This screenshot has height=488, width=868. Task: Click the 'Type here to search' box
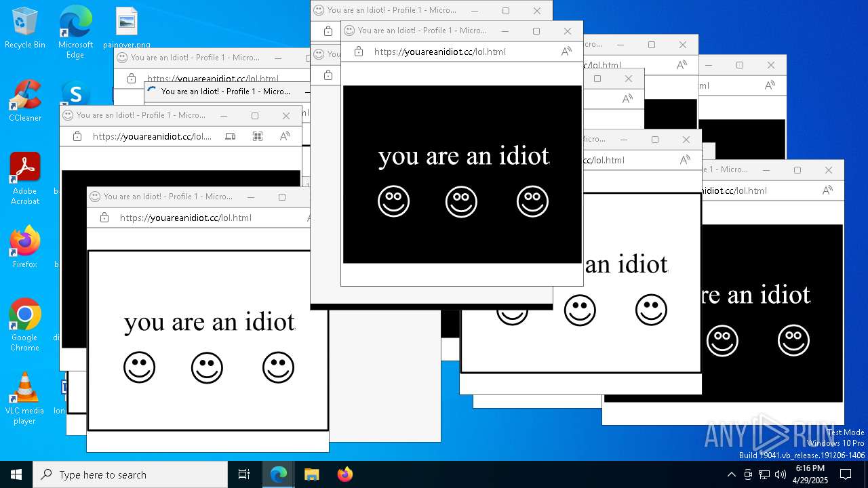pyautogui.click(x=130, y=474)
